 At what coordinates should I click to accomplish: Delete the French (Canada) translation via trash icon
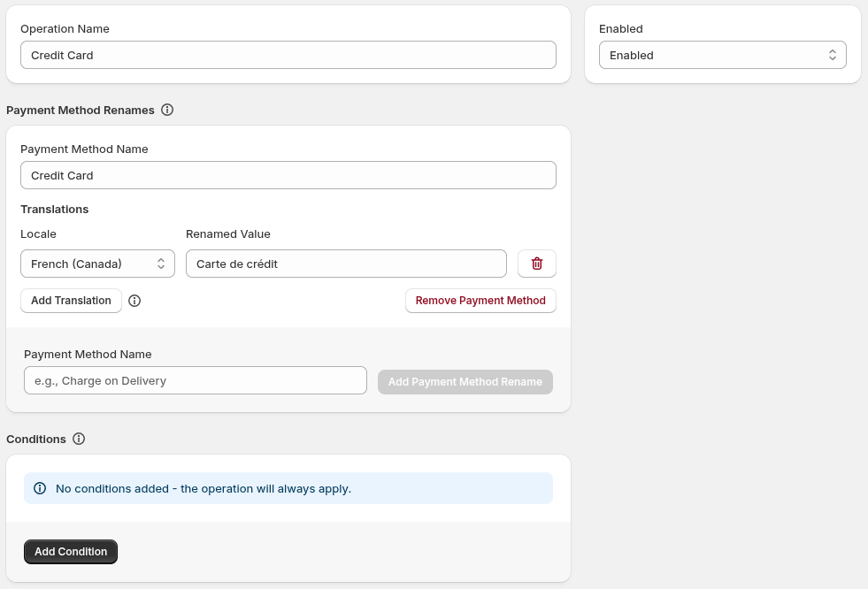click(537, 264)
